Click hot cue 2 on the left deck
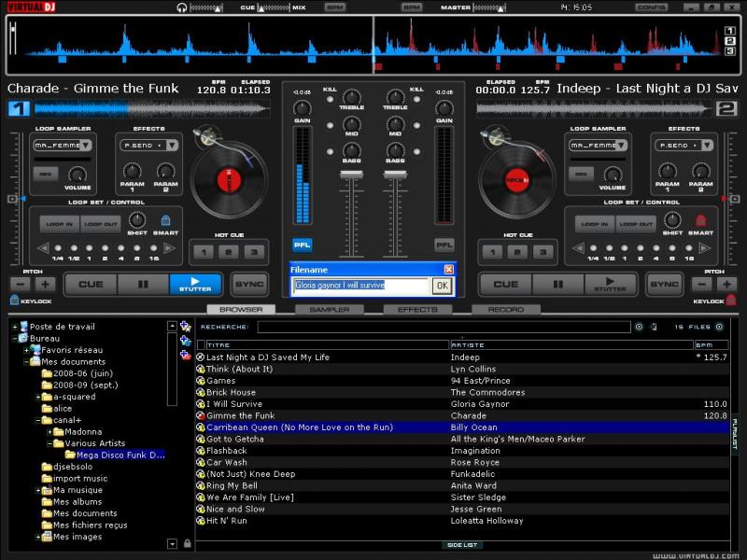 click(x=228, y=252)
